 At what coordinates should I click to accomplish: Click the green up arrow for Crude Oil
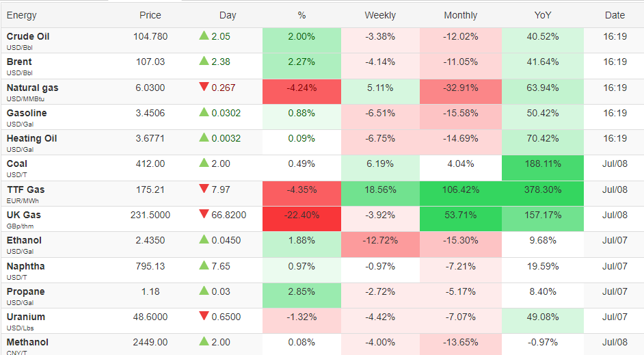point(204,36)
